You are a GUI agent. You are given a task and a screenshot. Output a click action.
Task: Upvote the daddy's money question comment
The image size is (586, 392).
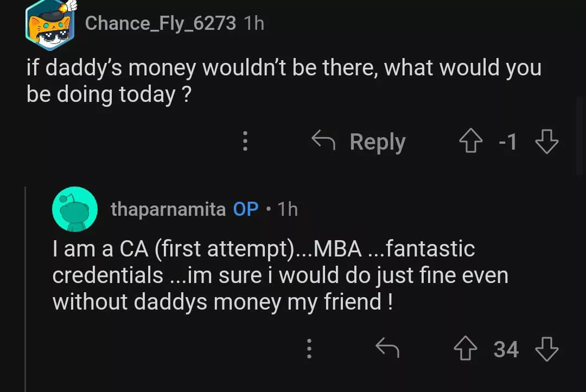point(470,142)
